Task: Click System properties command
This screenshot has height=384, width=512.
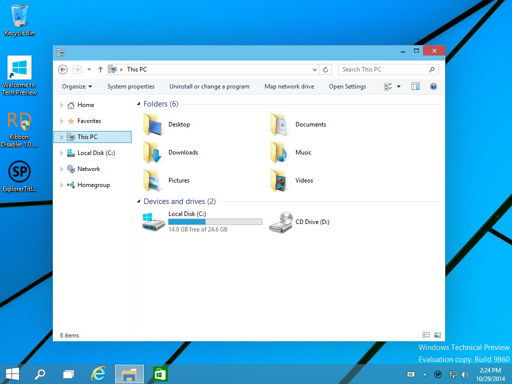Action: coord(131,87)
